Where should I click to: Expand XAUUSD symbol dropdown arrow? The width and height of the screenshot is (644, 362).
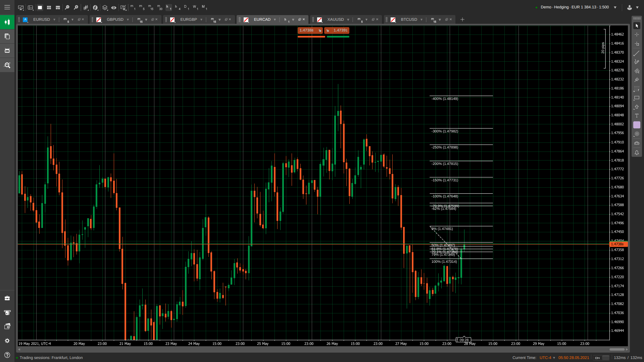coord(348,20)
